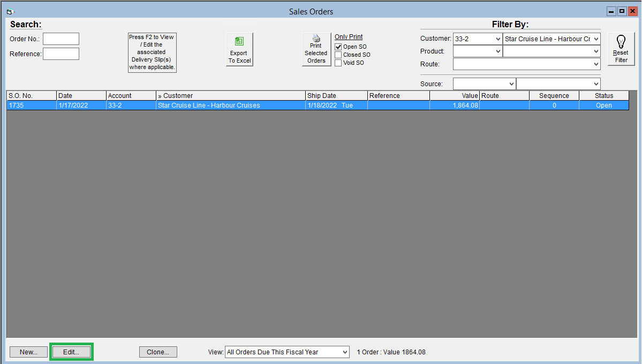This screenshot has width=642, height=364.
Task: Sort by Reference column header
Action: coord(399,96)
